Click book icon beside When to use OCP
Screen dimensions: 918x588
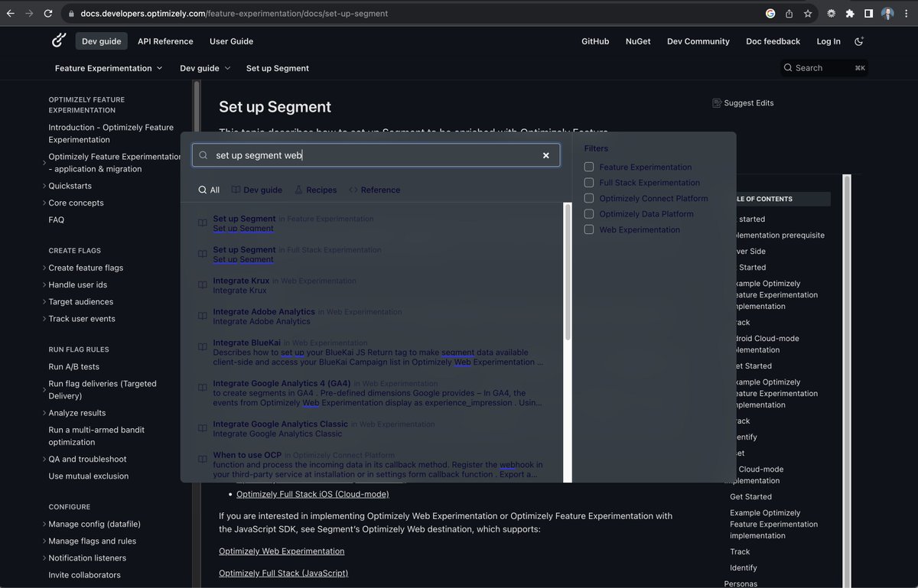[203, 460]
